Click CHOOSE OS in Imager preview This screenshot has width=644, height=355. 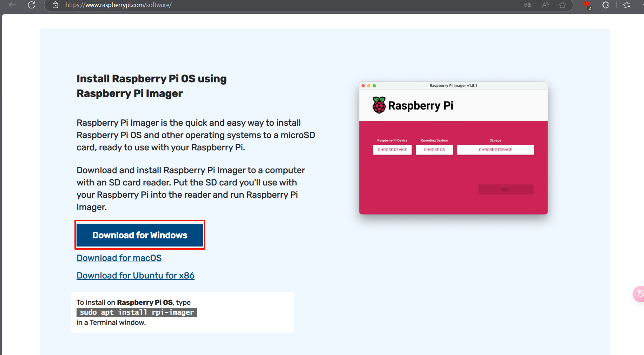pyautogui.click(x=434, y=150)
